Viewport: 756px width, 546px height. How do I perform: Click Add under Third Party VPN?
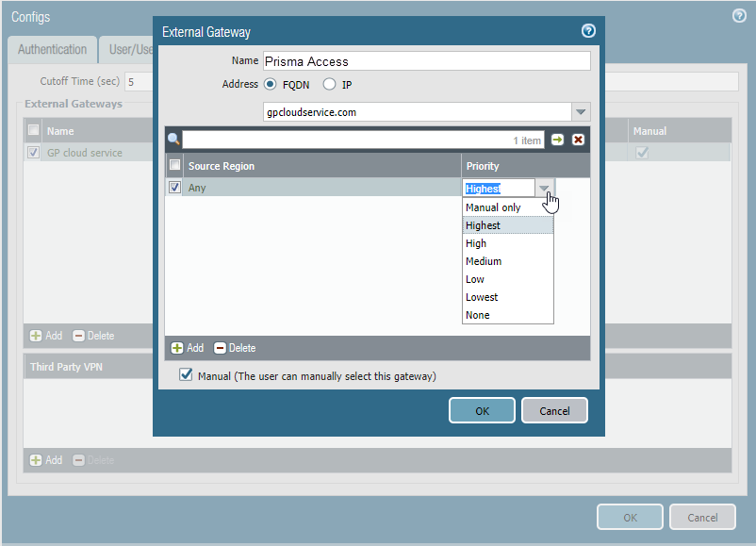(46, 460)
